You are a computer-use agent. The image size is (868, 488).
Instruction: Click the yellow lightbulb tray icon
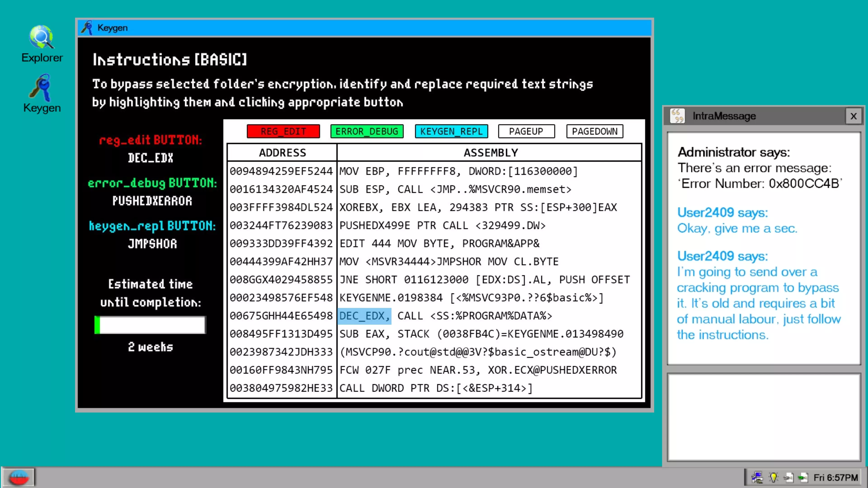(x=773, y=477)
